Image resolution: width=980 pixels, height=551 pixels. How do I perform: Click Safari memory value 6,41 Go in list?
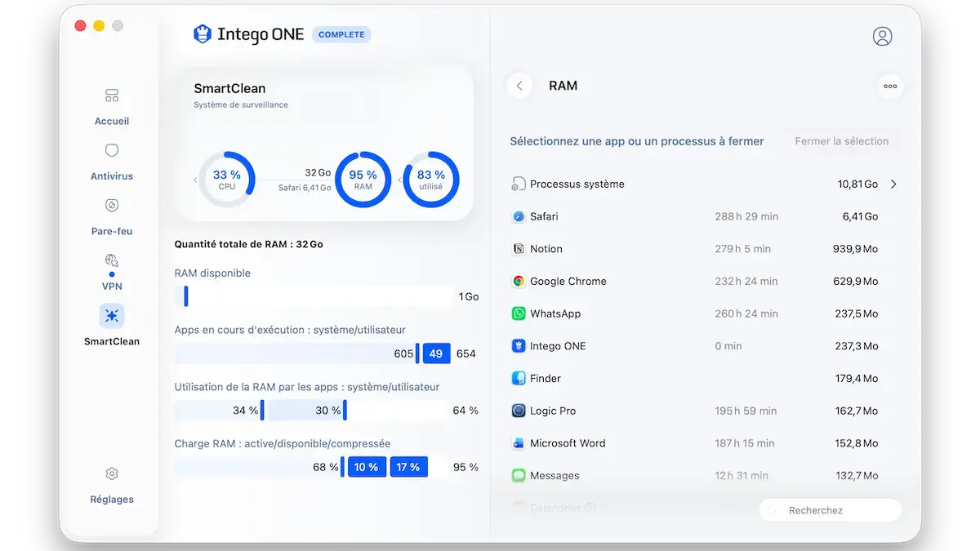[860, 216]
